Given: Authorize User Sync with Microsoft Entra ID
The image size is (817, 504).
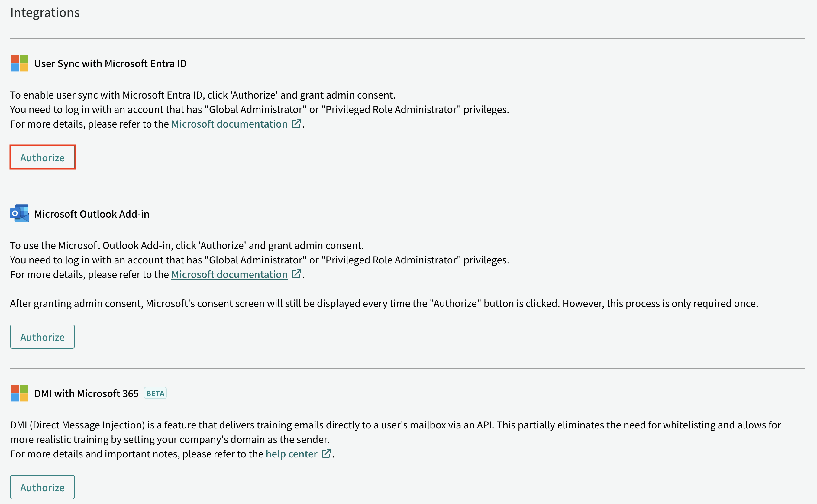Looking at the screenshot, I should click(43, 157).
